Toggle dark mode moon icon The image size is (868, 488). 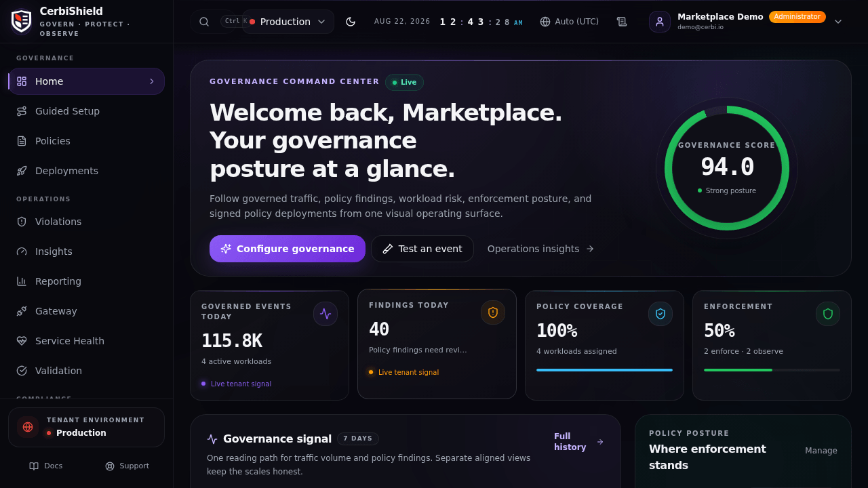pyautogui.click(x=351, y=22)
